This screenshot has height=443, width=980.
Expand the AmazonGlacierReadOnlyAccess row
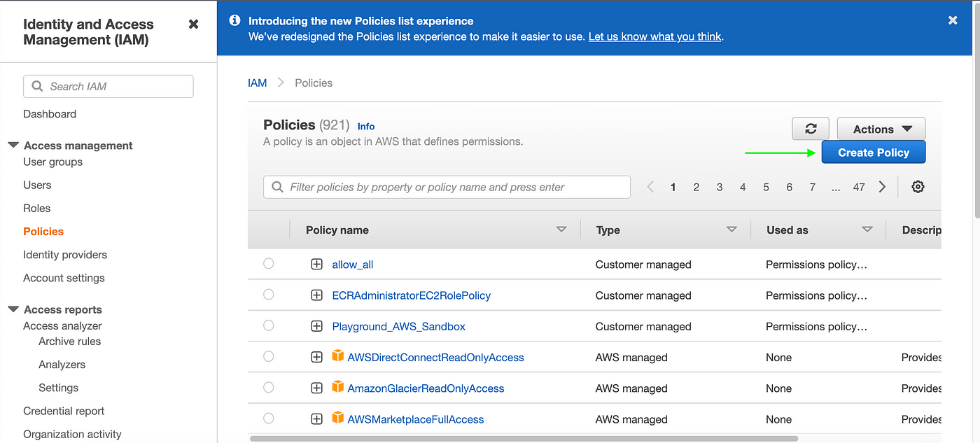pyautogui.click(x=317, y=388)
